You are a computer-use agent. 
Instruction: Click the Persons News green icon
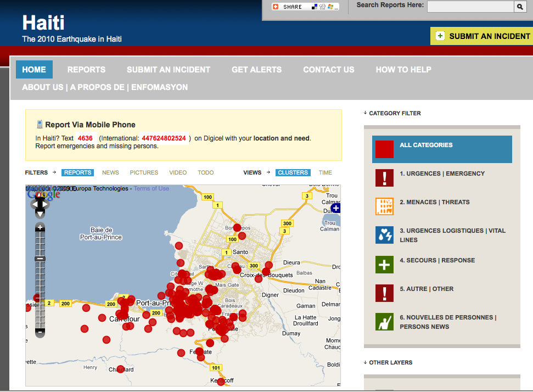tap(384, 321)
